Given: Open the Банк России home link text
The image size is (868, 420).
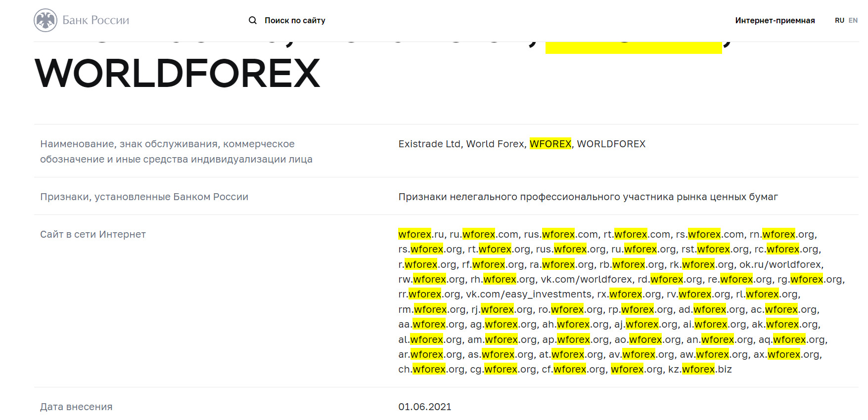Looking at the screenshot, I should coord(96,20).
